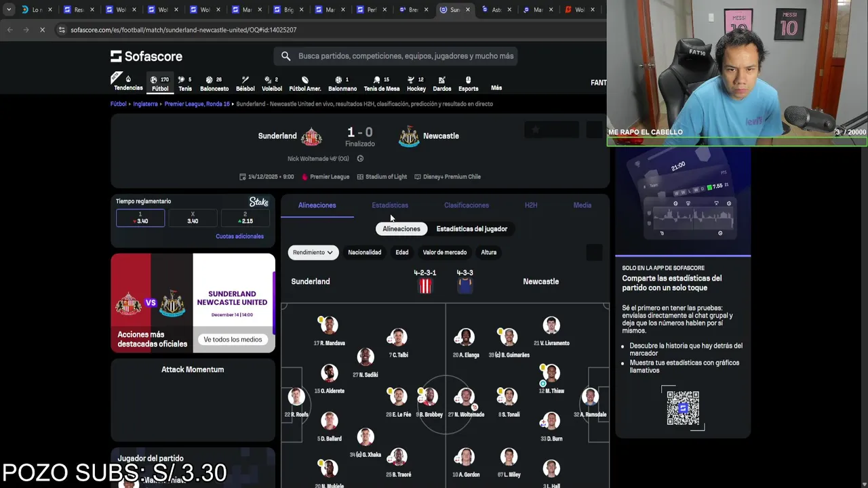This screenshot has width=868, height=488.
Task: Click player S. Tonali on the pitch
Action: click(x=509, y=401)
